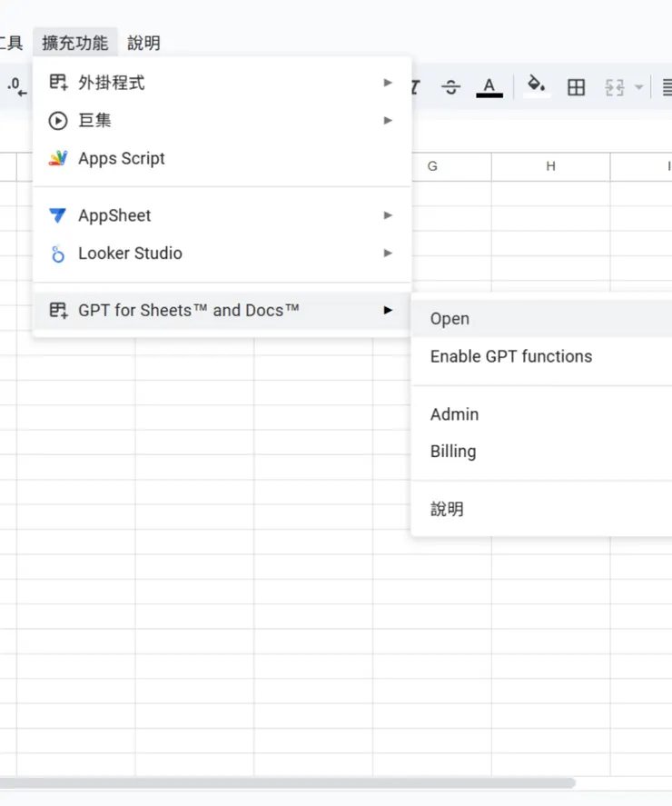Select Admin in GPT submenu
672x806 pixels.
(541, 414)
